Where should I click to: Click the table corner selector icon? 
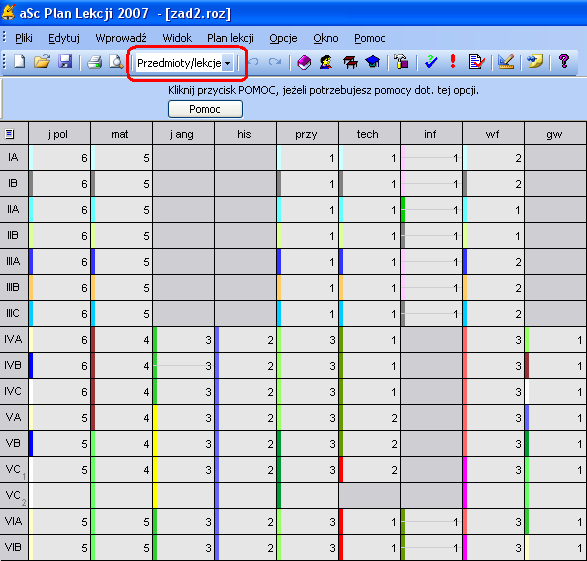(x=10, y=134)
